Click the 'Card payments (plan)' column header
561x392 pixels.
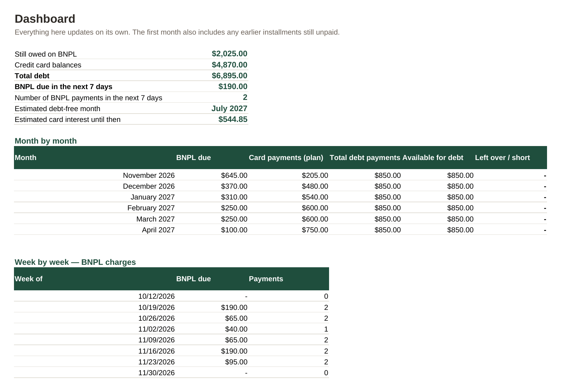(286, 158)
